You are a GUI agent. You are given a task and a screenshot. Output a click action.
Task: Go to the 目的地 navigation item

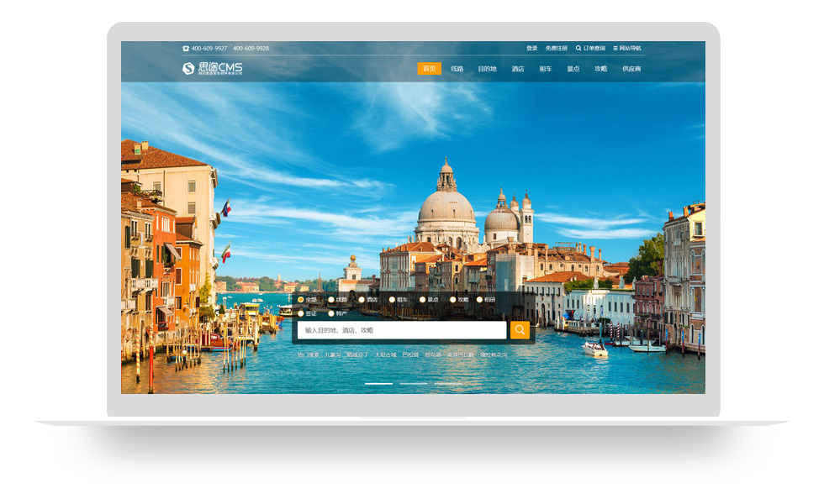coord(487,69)
